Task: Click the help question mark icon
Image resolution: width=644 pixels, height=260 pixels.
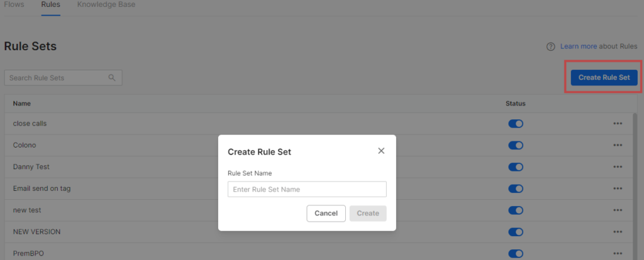Action: (550, 46)
